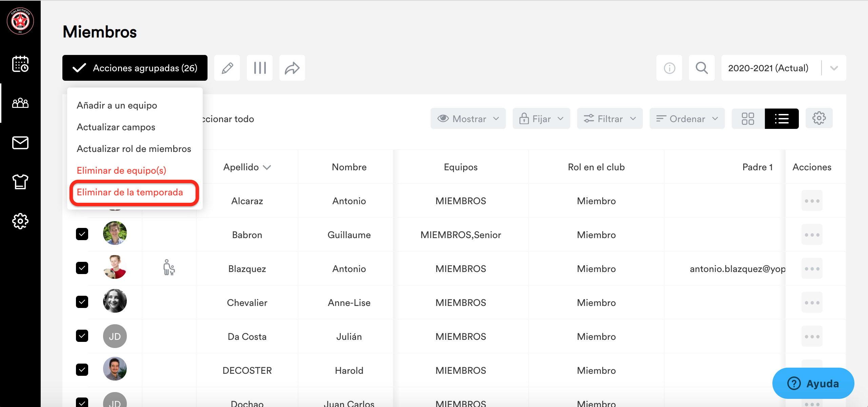
Task: Open actions menu for Da Costa row
Action: [812, 336]
